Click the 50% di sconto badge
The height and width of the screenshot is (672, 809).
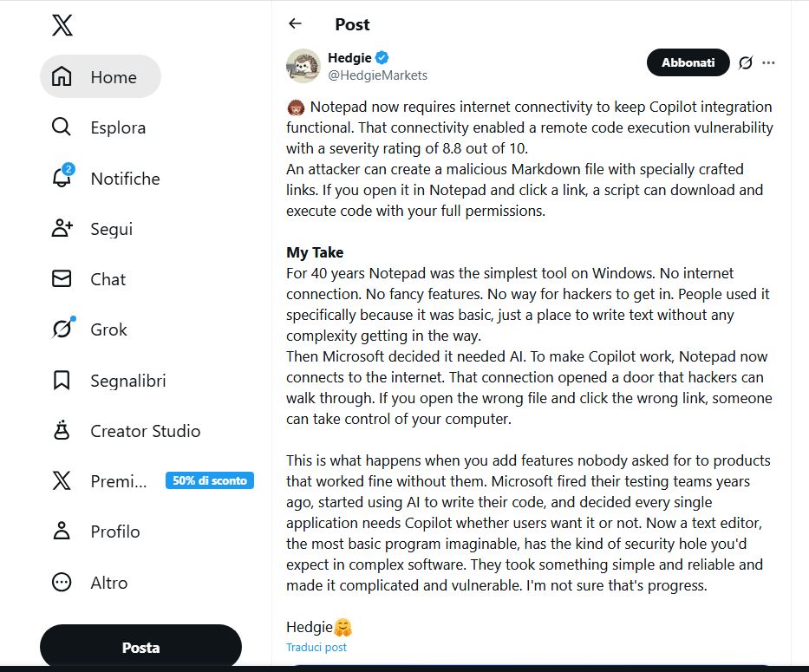[210, 480]
